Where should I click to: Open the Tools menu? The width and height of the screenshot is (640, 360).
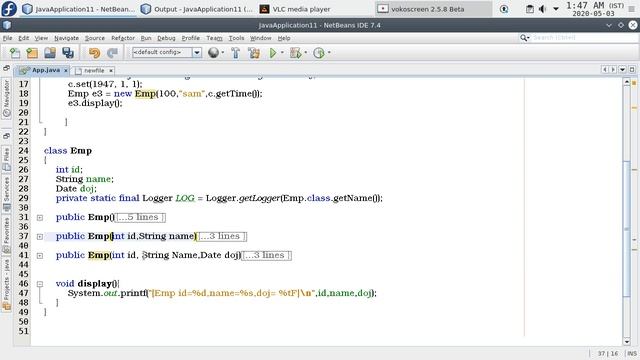click(x=236, y=38)
